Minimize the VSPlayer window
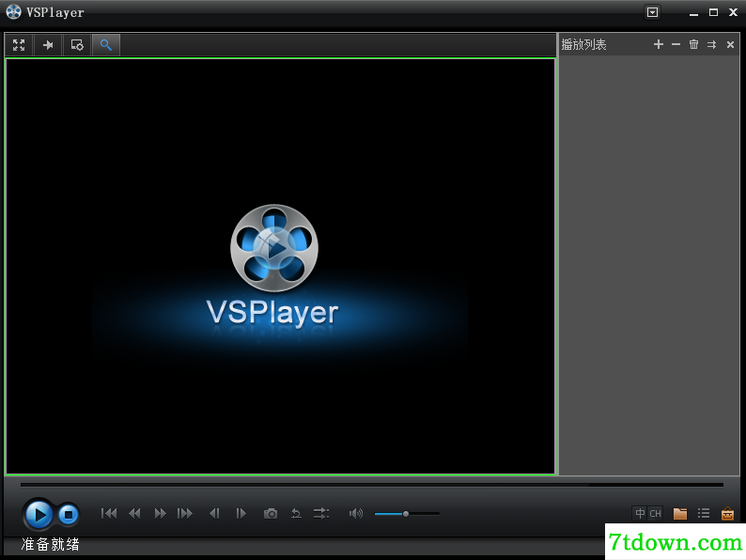 point(693,13)
